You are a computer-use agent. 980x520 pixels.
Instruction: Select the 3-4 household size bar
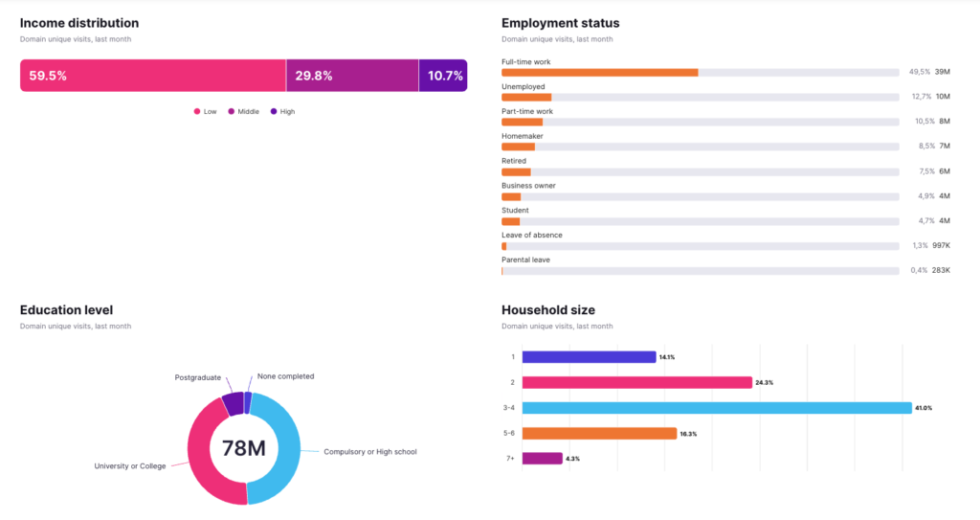716,408
